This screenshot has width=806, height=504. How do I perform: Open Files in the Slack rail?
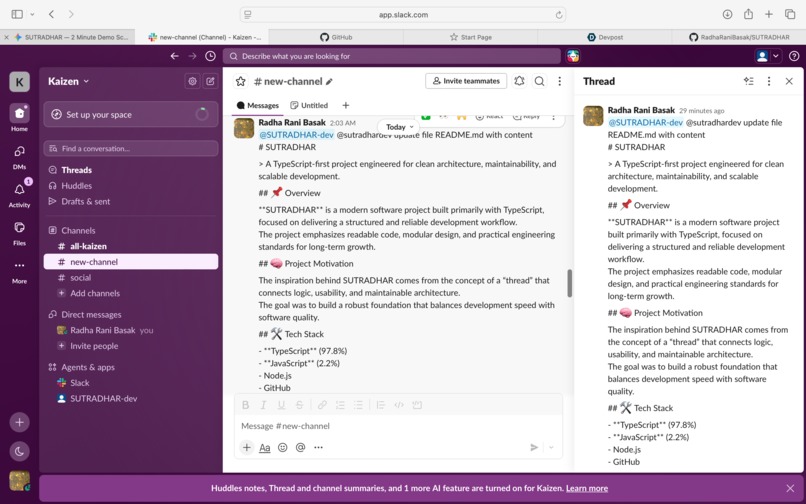pos(20,232)
